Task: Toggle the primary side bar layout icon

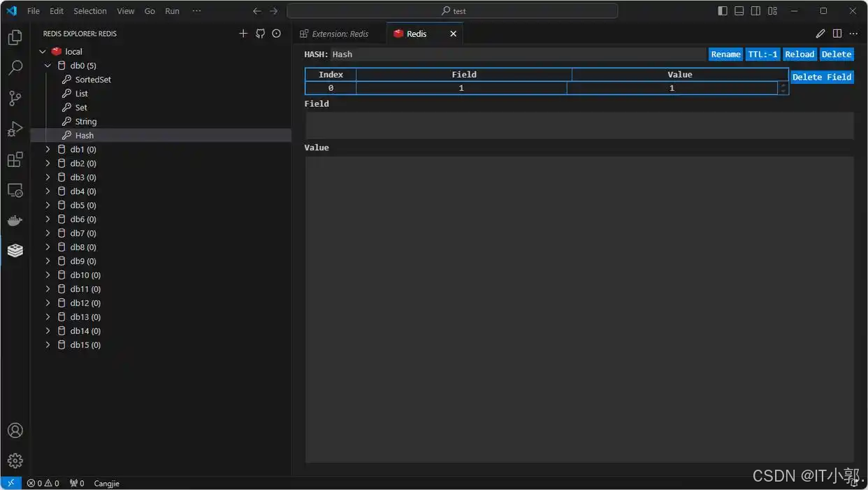Action: (x=723, y=11)
